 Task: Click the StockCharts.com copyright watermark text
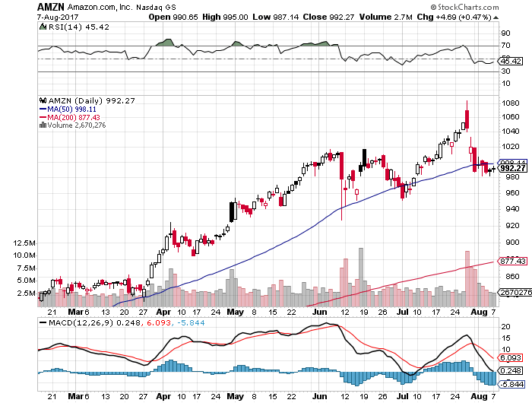click(x=465, y=7)
